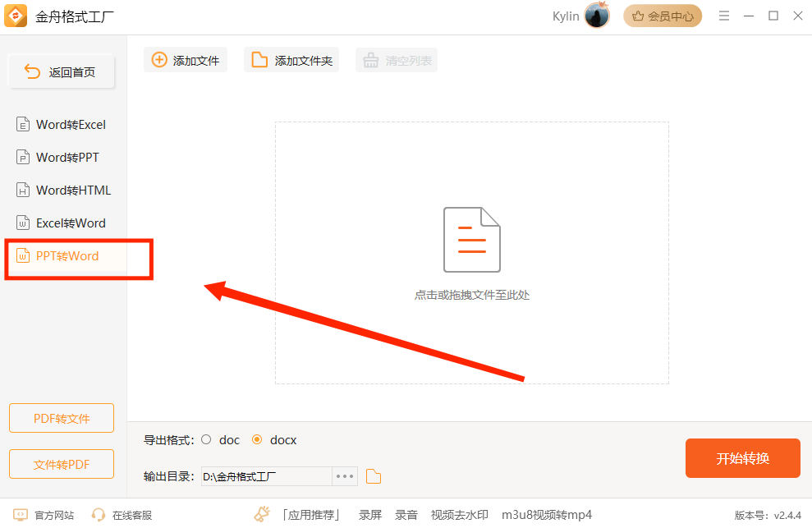Click the 点击或拖拽文件至此处 text
The width and height of the screenshot is (812, 528).
click(x=472, y=296)
